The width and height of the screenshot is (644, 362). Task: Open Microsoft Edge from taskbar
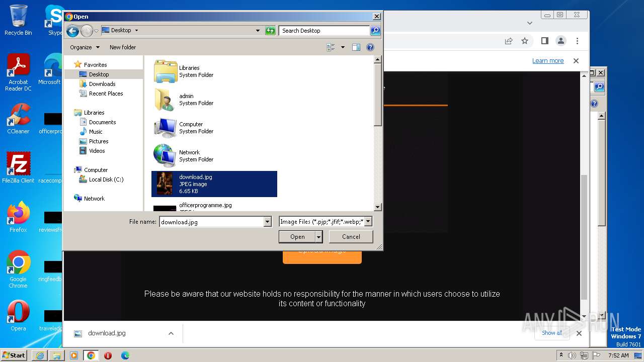point(125,355)
